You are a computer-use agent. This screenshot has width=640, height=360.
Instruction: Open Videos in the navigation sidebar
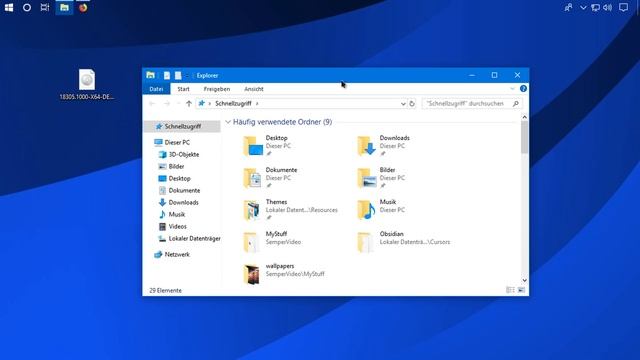pyautogui.click(x=177, y=226)
